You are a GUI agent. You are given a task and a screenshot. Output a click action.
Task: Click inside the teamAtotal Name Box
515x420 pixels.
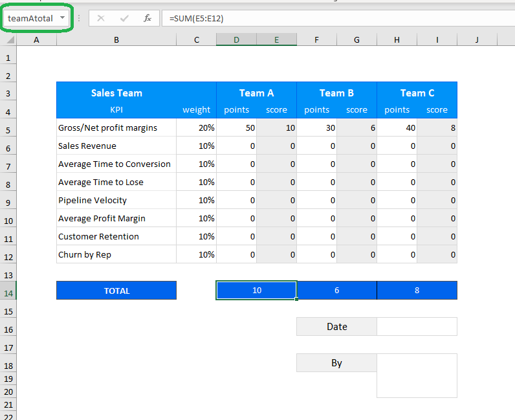(31, 18)
